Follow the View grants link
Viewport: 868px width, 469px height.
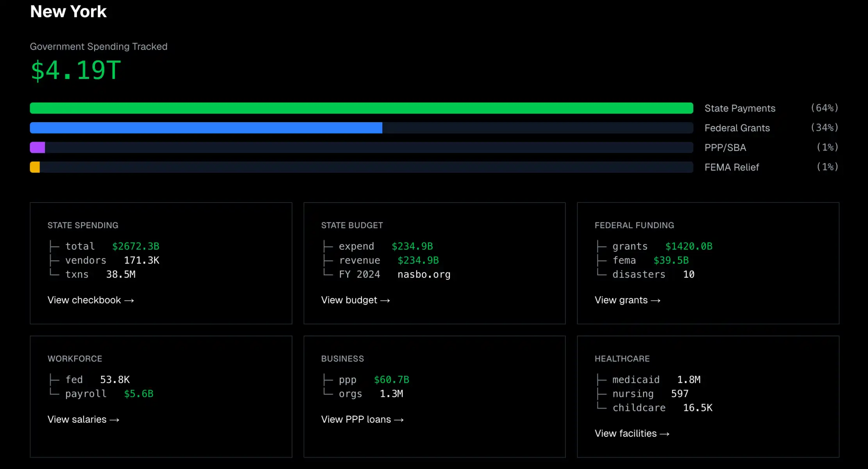627,300
